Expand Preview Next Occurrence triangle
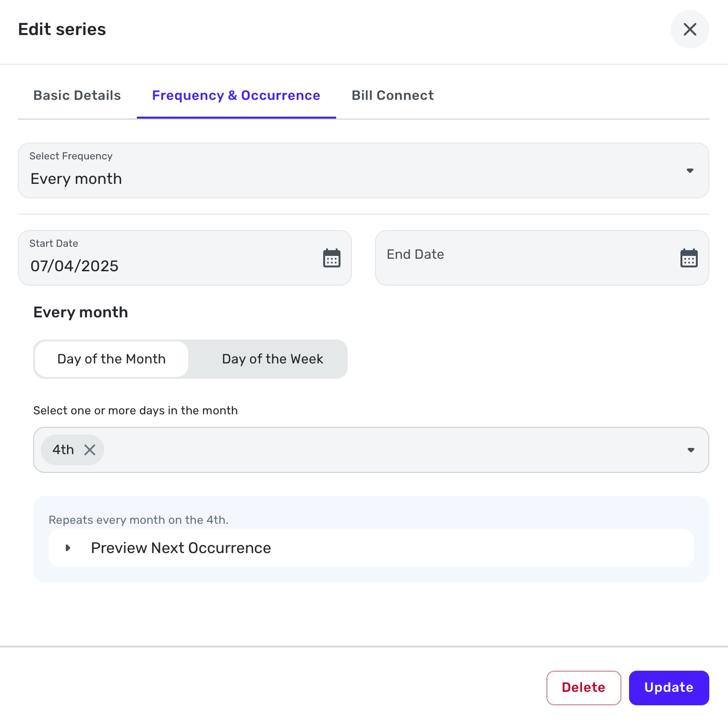The height and width of the screenshot is (724, 728). click(x=68, y=548)
